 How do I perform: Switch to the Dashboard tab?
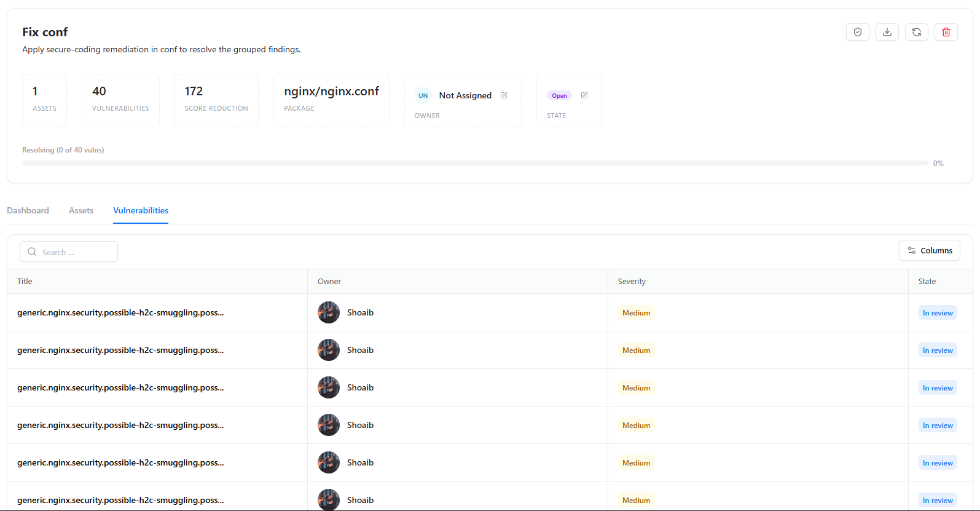pos(28,210)
